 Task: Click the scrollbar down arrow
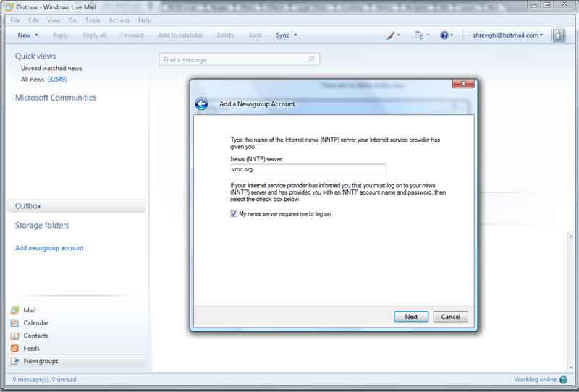[x=571, y=367]
